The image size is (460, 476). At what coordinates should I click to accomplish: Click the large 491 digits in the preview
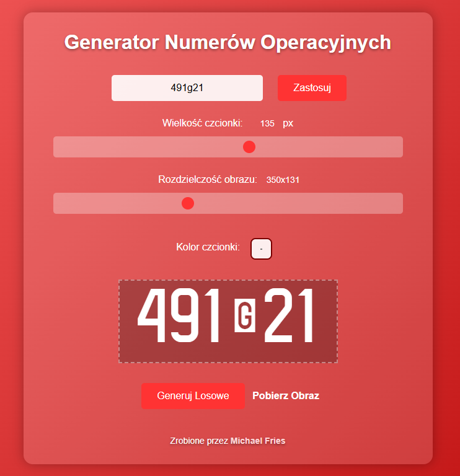(x=178, y=315)
